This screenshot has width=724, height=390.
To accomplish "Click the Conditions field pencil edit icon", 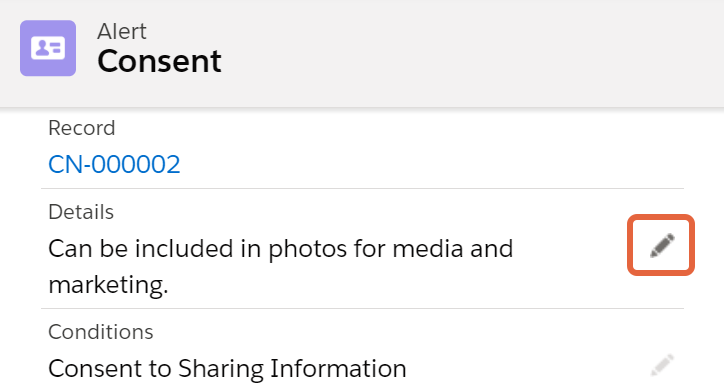I will coord(662,365).
